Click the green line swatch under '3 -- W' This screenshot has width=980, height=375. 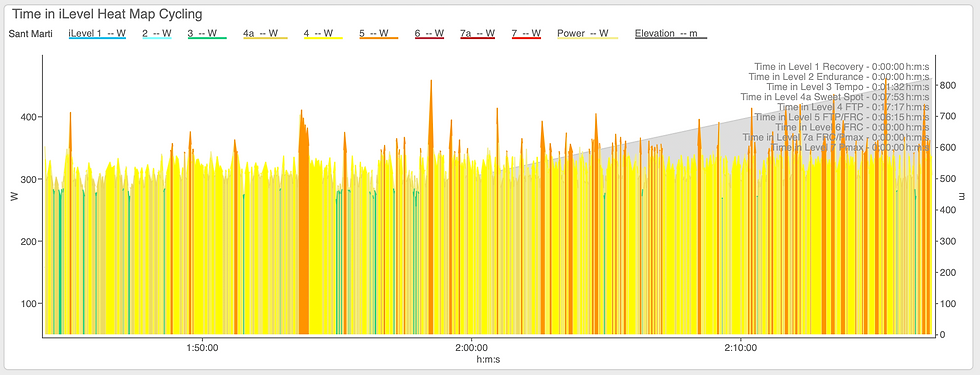click(207, 39)
